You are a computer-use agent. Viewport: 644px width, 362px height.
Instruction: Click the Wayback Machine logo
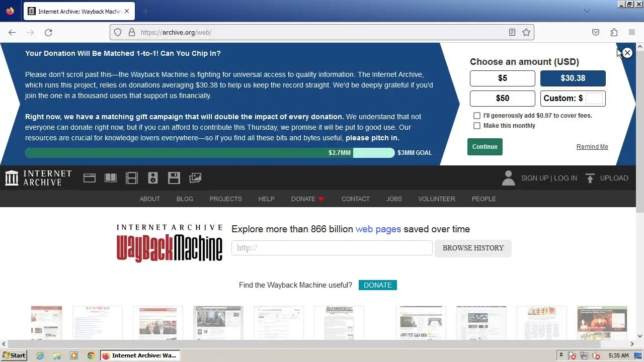tap(170, 243)
